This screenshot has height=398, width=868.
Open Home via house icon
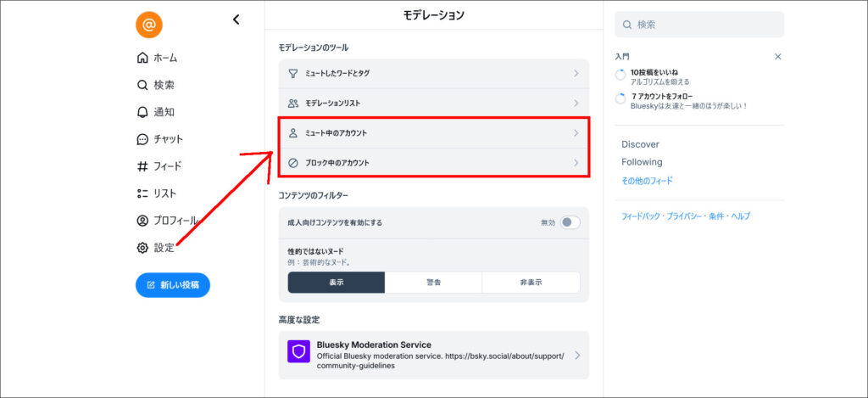point(142,58)
